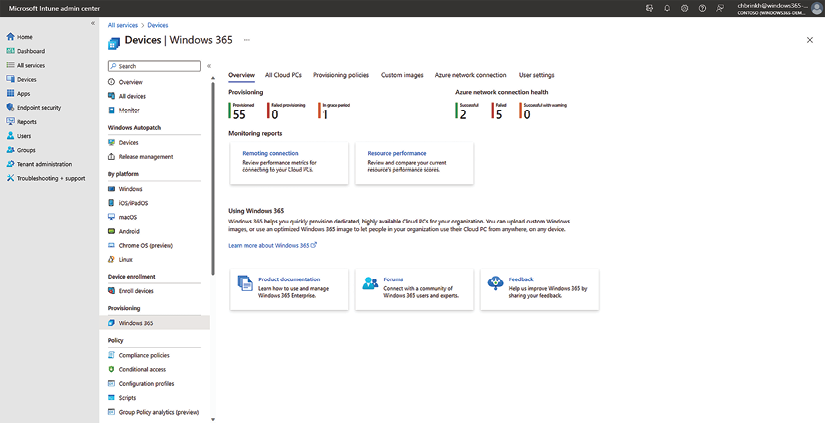Switch to the Azure network connection tab
825x423 pixels.
pyautogui.click(x=470, y=75)
